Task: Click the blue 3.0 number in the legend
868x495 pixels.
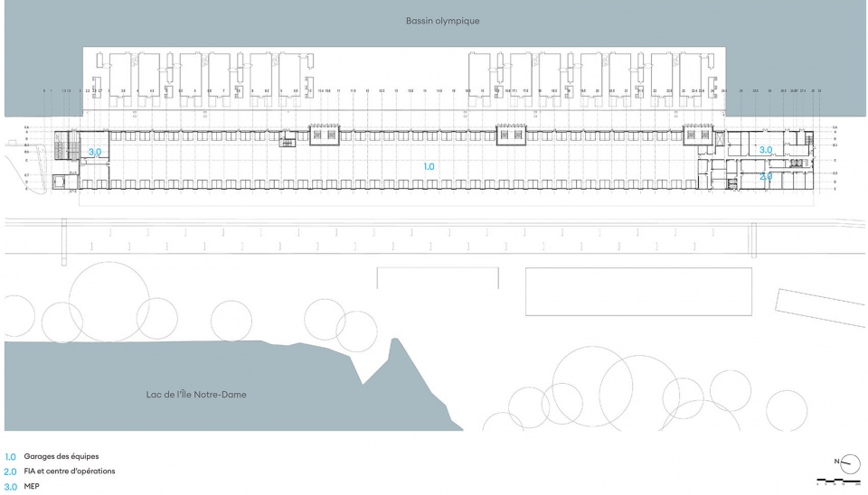Action: pos(10,487)
